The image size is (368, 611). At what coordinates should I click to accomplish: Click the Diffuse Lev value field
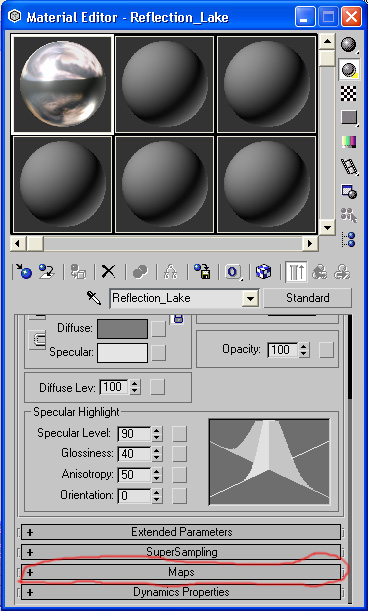pyautogui.click(x=114, y=387)
